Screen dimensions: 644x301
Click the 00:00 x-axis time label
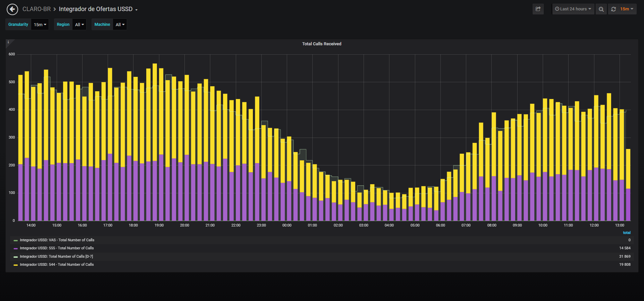click(287, 225)
